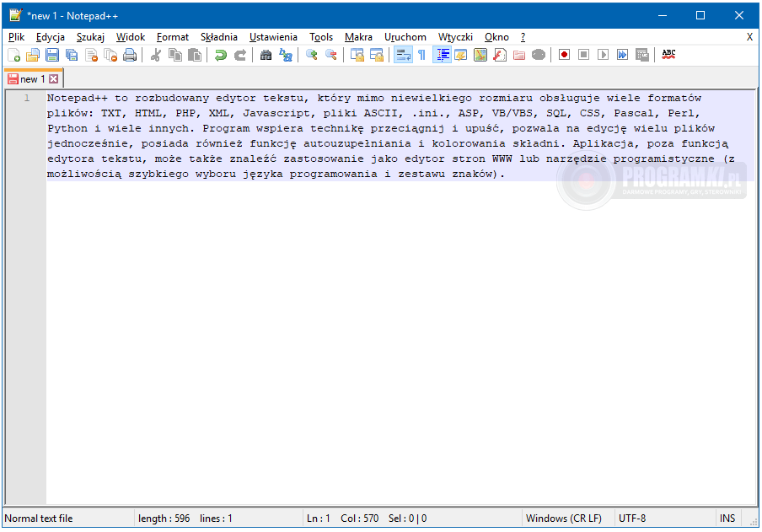Open the Makra menu
762x532 pixels.
[x=358, y=37]
